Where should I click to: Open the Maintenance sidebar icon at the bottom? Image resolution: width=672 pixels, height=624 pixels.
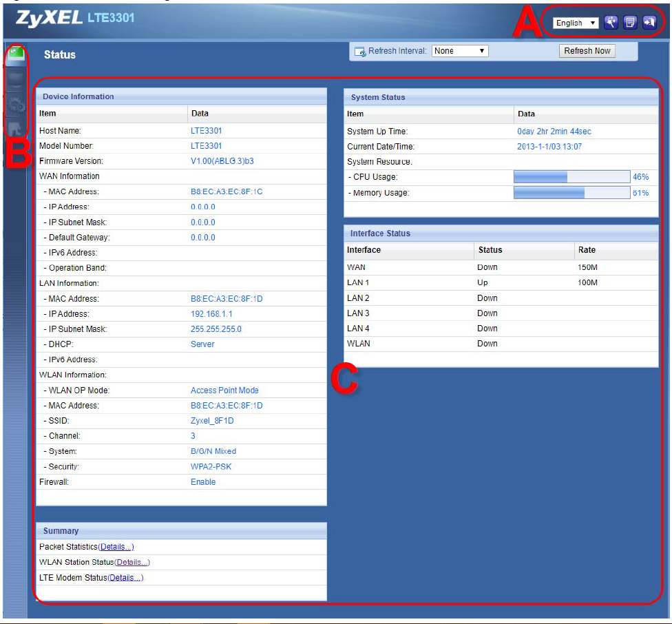(x=17, y=129)
